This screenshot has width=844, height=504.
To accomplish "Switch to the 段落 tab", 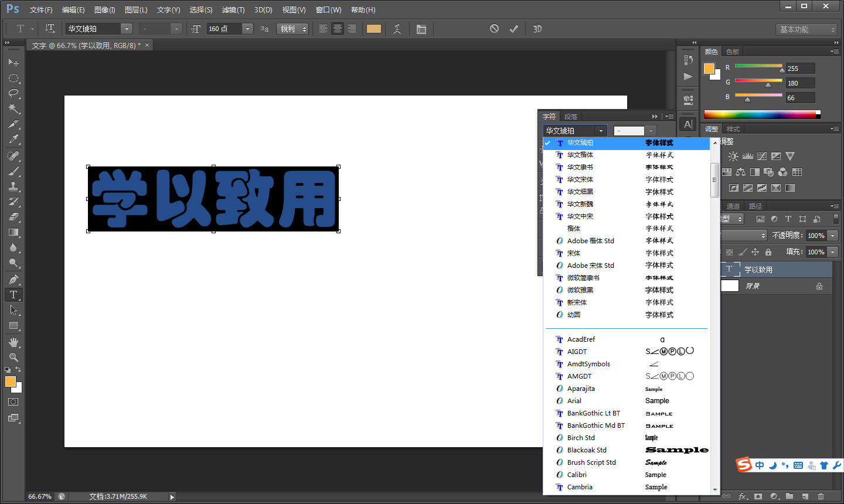I will tap(571, 117).
